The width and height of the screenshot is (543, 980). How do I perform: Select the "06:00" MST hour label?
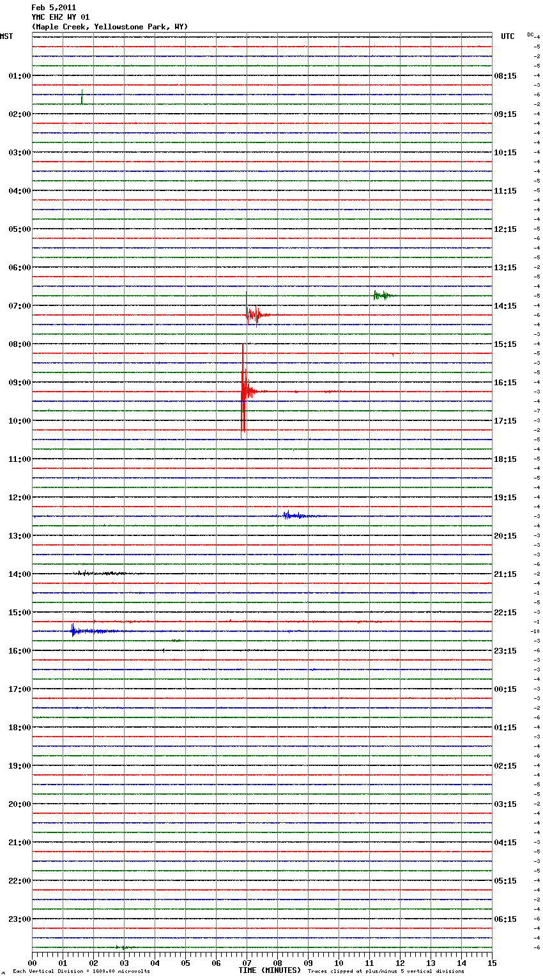19,268
